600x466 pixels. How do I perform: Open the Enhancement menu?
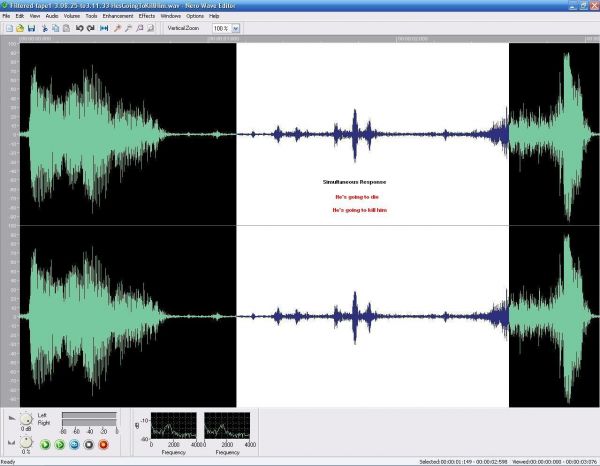click(118, 17)
